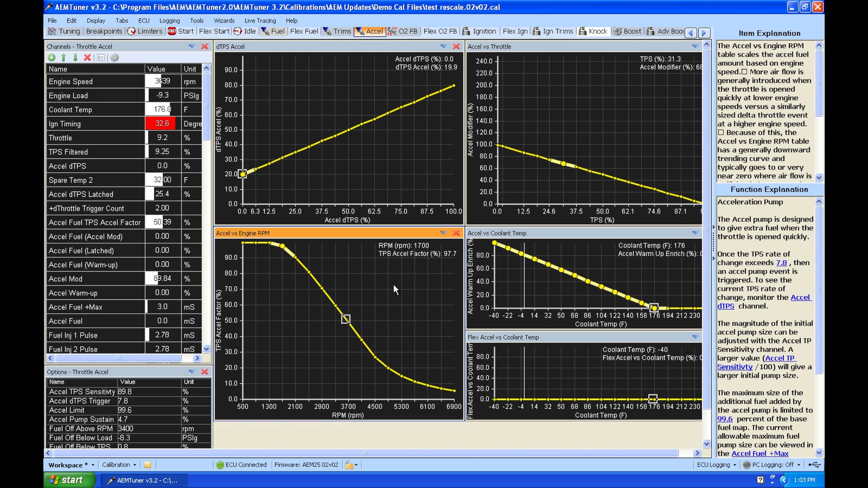
Task: Click the Start toolbar icon
Action: [180, 31]
